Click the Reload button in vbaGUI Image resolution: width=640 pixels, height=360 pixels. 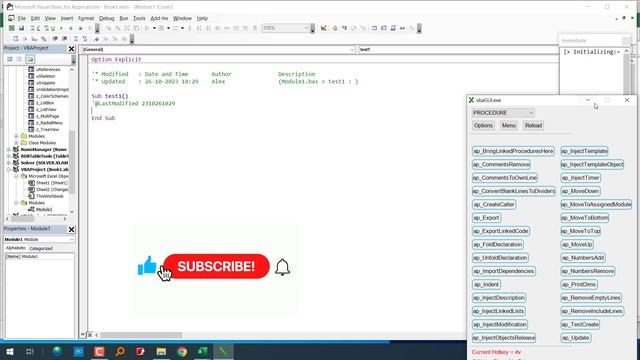[x=533, y=126]
